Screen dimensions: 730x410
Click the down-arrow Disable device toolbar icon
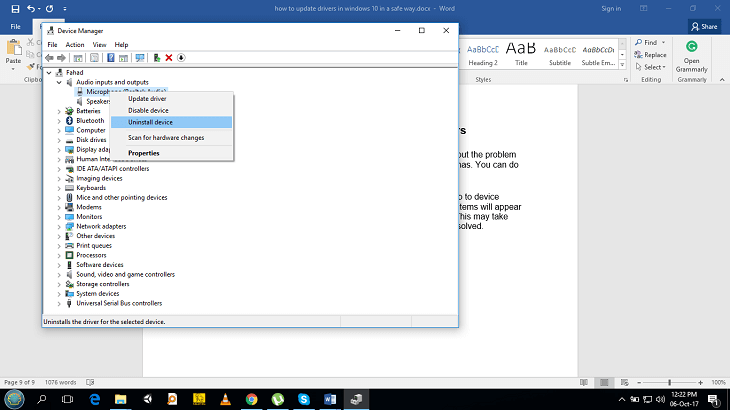(x=181, y=58)
